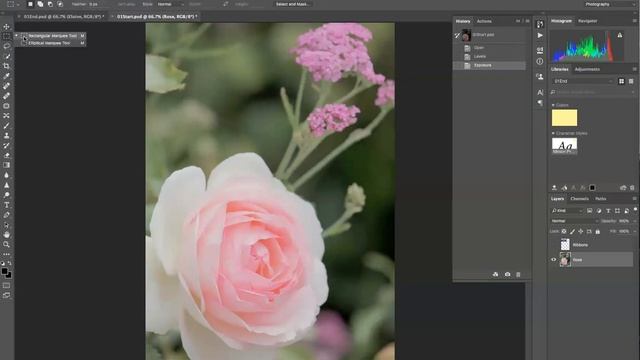Collapse the Colors section in Libraries
The height and width of the screenshot is (360, 640).
pyautogui.click(x=553, y=105)
